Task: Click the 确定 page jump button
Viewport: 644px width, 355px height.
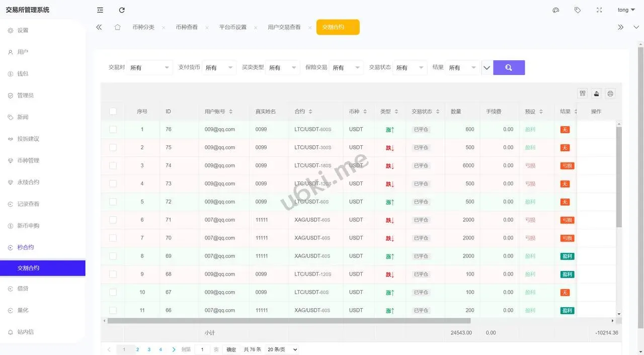Action: pos(231,349)
